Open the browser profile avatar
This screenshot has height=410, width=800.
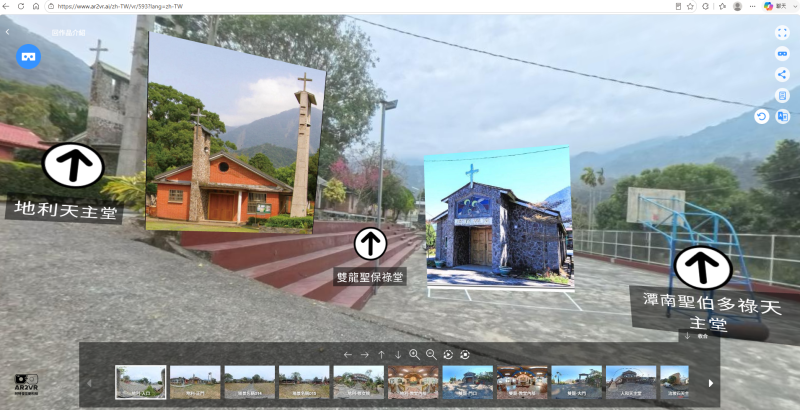coord(737,6)
